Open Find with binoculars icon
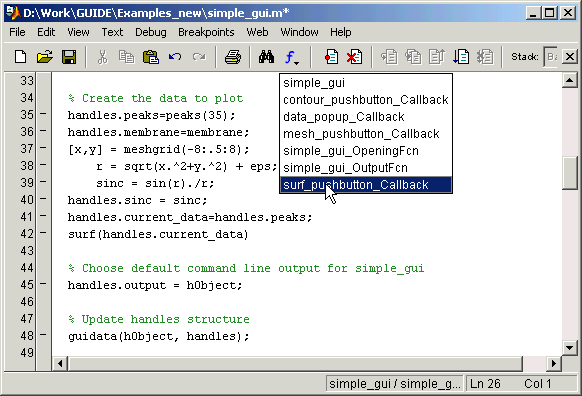This screenshot has height=396, width=582. click(x=267, y=57)
